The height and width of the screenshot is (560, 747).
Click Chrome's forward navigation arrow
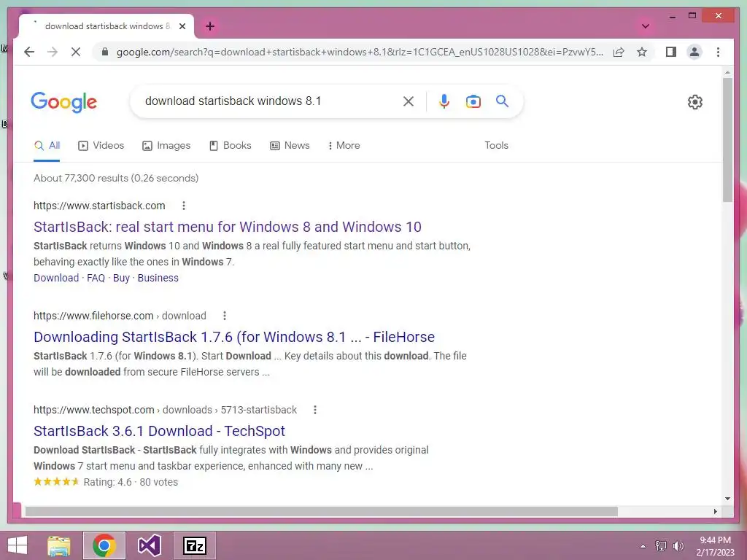53,52
